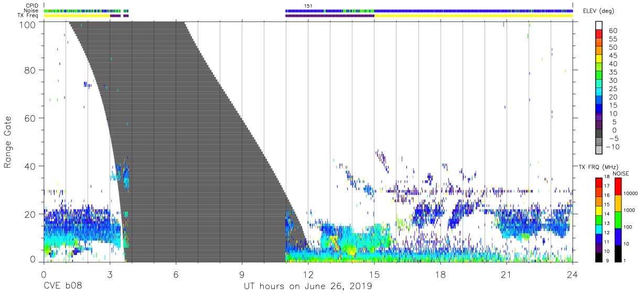Screen dimensions: 644x297
Task: Click the Range Gate y-axis label
Action: [x=8, y=142]
